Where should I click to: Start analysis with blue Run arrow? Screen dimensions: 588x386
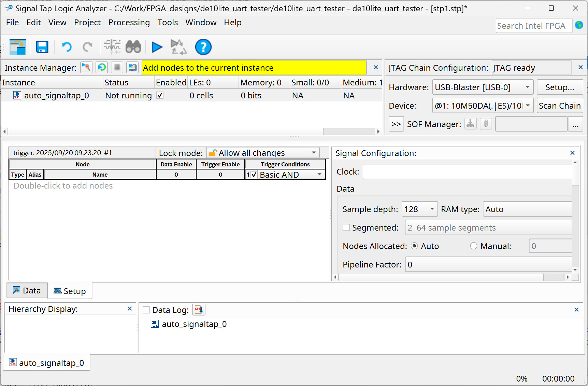click(x=157, y=47)
